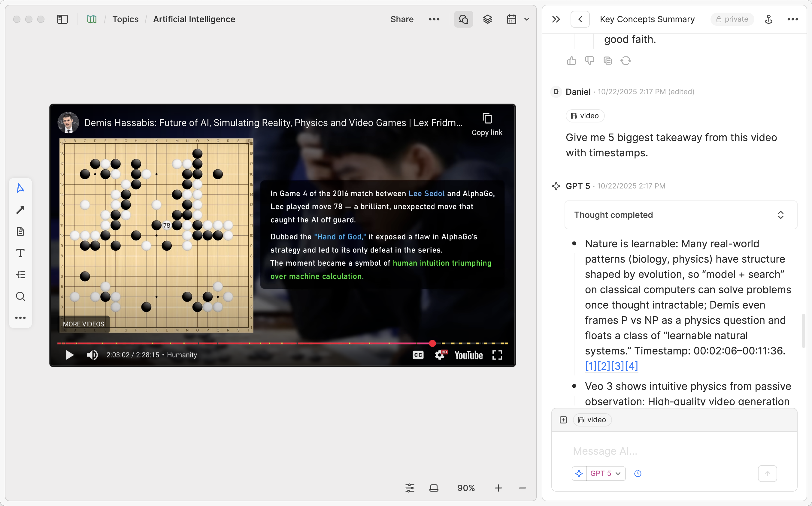
Task: Select the arrow annotation tool in left sidebar
Action: click(x=20, y=209)
